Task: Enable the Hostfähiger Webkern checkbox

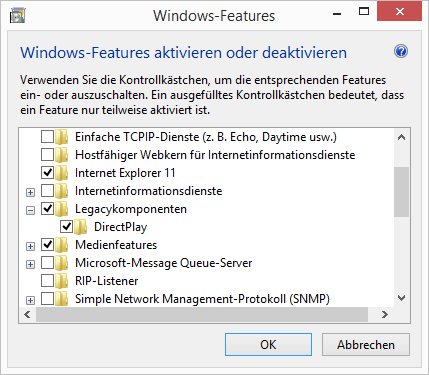Action: click(x=47, y=155)
